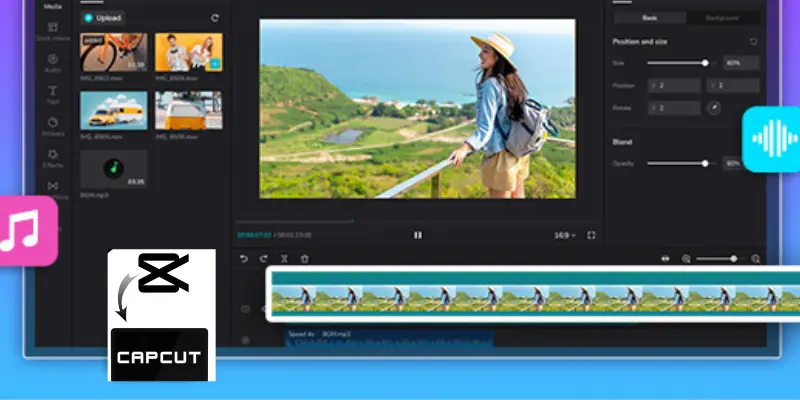800x400 pixels.
Task: Undo the last edit
Action: pos(244,259)
